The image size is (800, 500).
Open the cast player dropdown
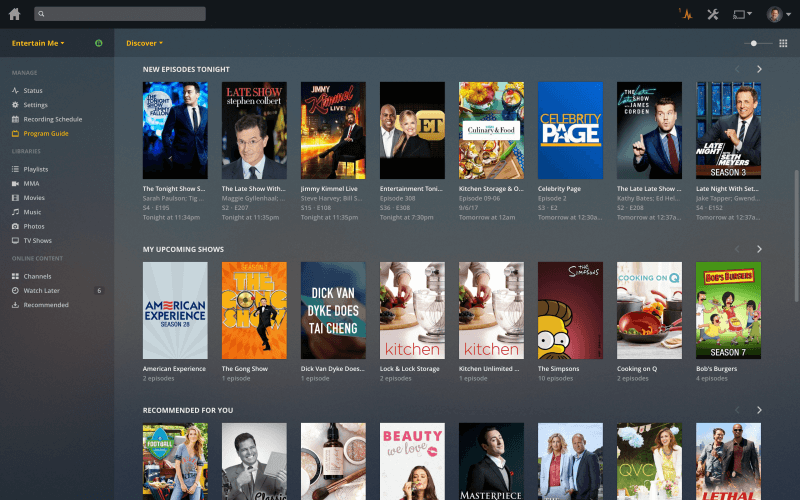click(x=742, y=14)
